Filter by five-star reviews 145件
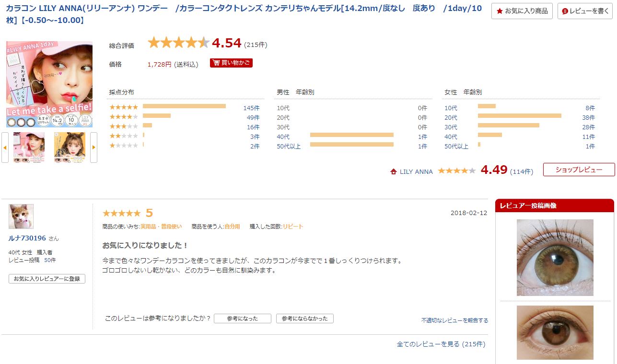The width and height of the screenshot is (617, 364). click(251, 108)
